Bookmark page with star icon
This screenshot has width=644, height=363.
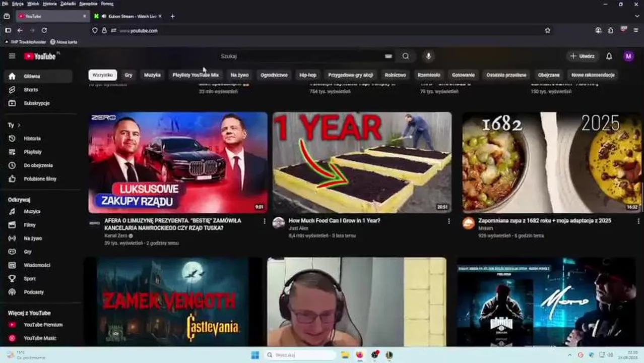click(x=547, y=30)
